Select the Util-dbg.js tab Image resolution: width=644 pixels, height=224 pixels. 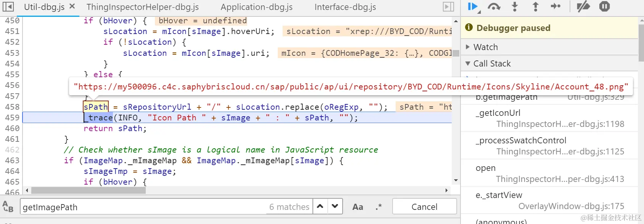coord(44,7)
